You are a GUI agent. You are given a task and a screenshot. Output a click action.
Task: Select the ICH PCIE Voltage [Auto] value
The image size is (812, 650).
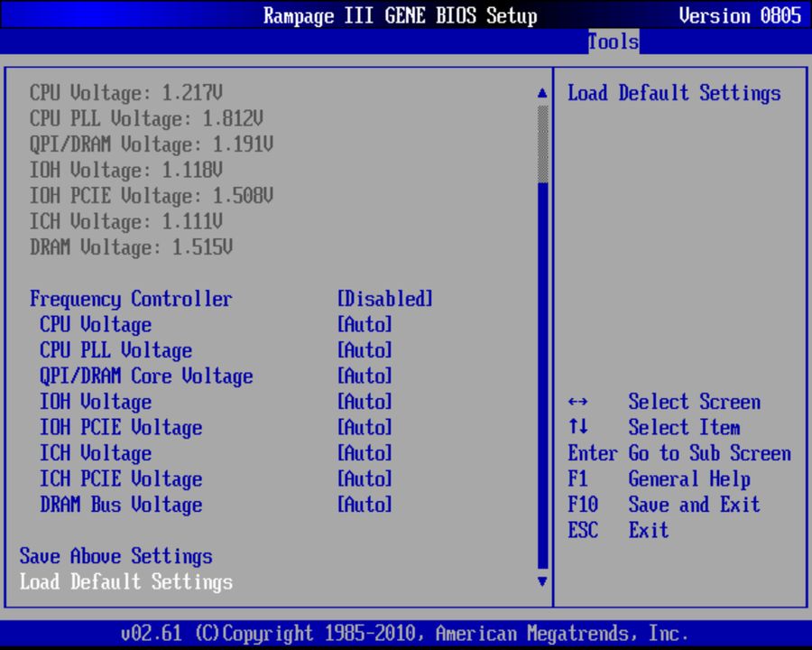(364, 479)
